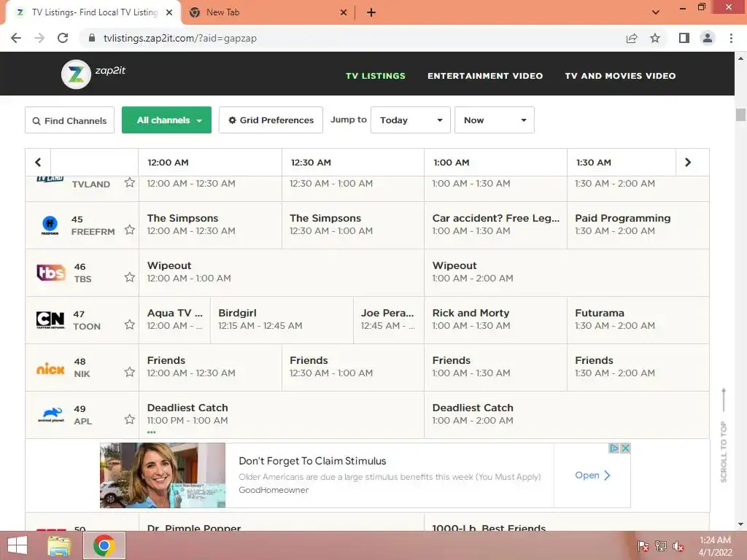Open Rick and Morty listing
747x560 pixels.
[x=495, y=320]
